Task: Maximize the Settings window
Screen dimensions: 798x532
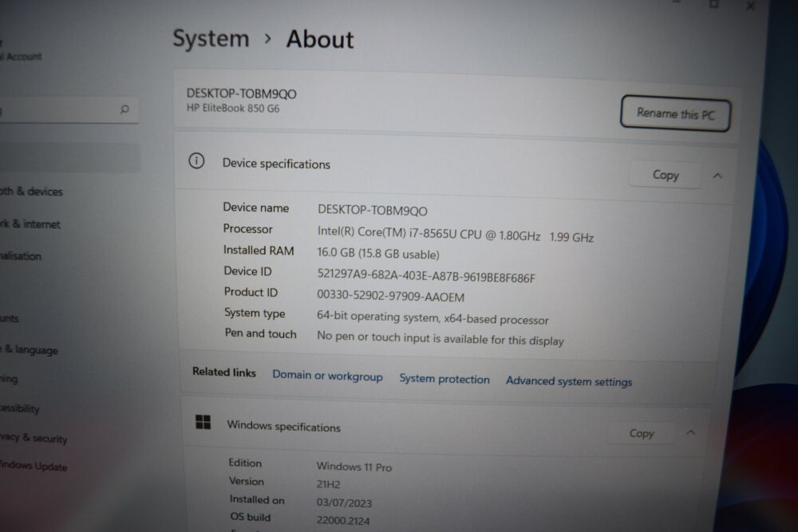Action: [x=714, y=5]
